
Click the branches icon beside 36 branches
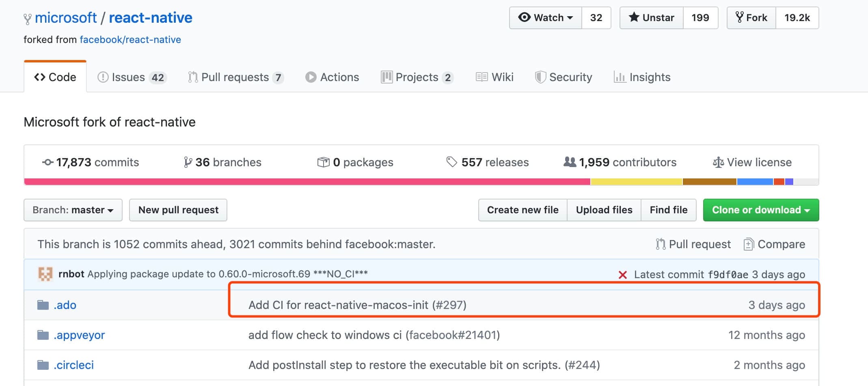(188, 162)
